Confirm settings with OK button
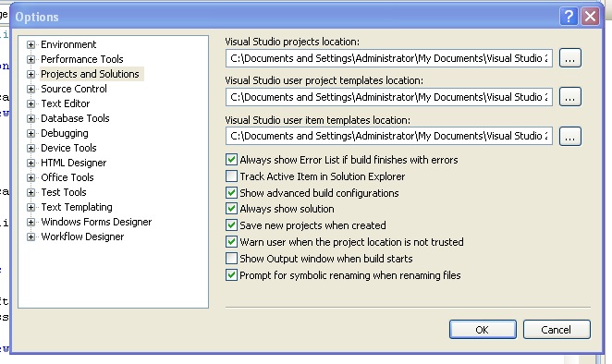This screenshot has height=364, width=612. point(483,330)
